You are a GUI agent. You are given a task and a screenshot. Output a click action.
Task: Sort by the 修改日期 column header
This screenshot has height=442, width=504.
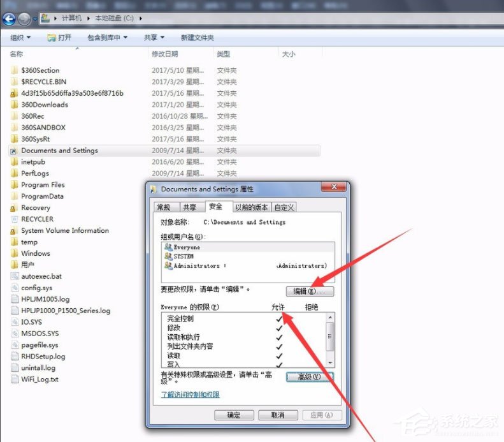coord(165,54)
